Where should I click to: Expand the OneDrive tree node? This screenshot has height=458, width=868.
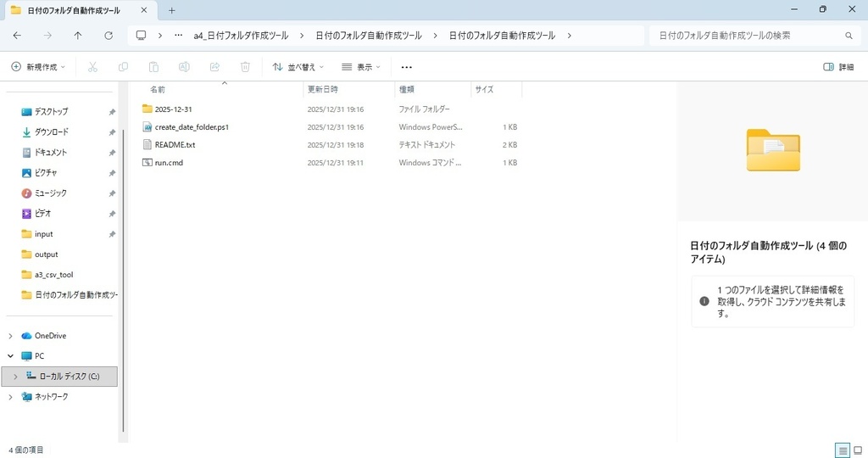[10, 336]
